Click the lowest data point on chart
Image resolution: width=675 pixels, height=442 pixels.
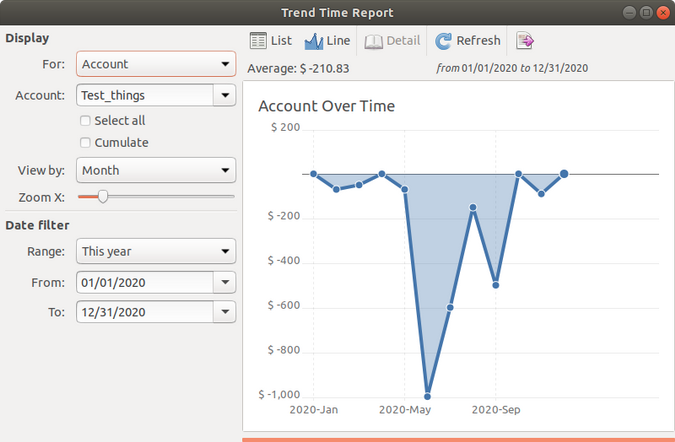(428, 395)
